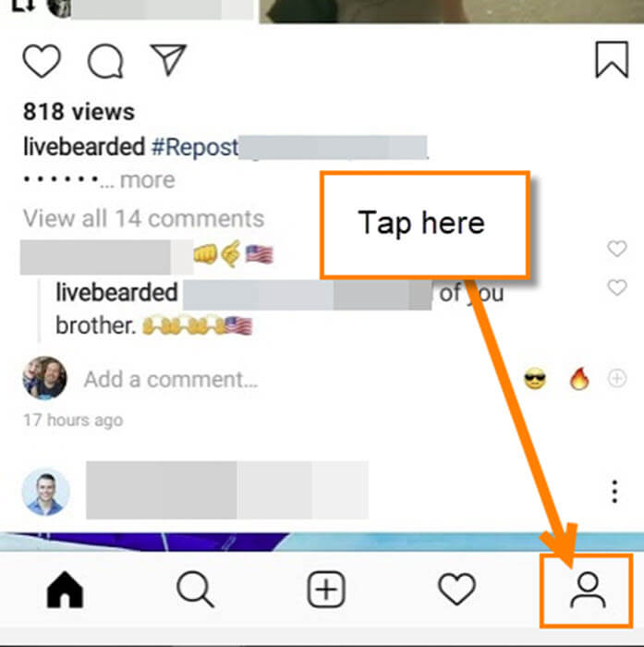Open the Search tab with magnifier icon
Screen dimensions: 644x647
point(195,590)
